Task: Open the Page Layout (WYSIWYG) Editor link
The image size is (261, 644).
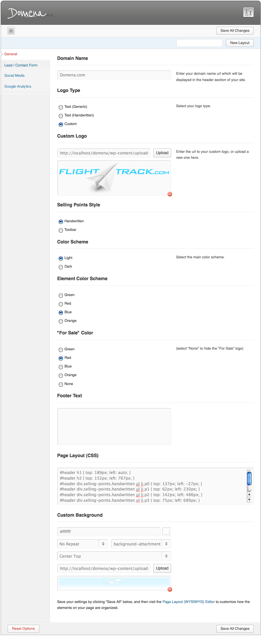Action: click(189, 602)
